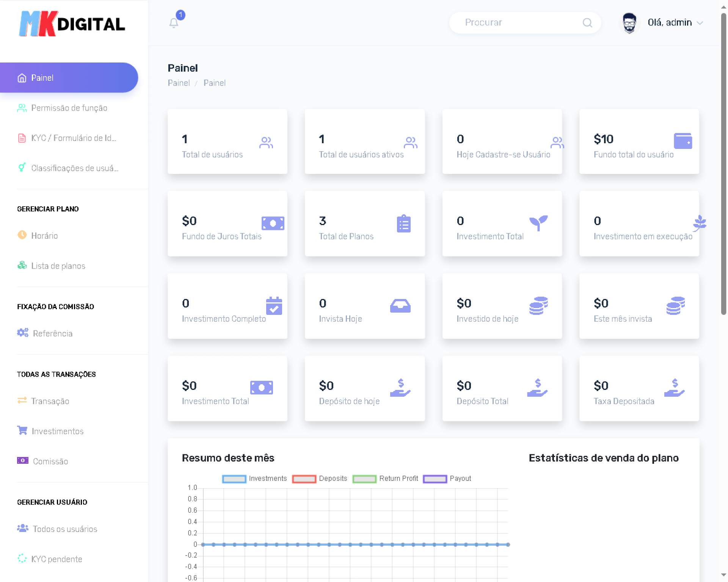Click the search magnifier icon
The height and width of the screenshot is (582, 728).
tap(587, 23)
